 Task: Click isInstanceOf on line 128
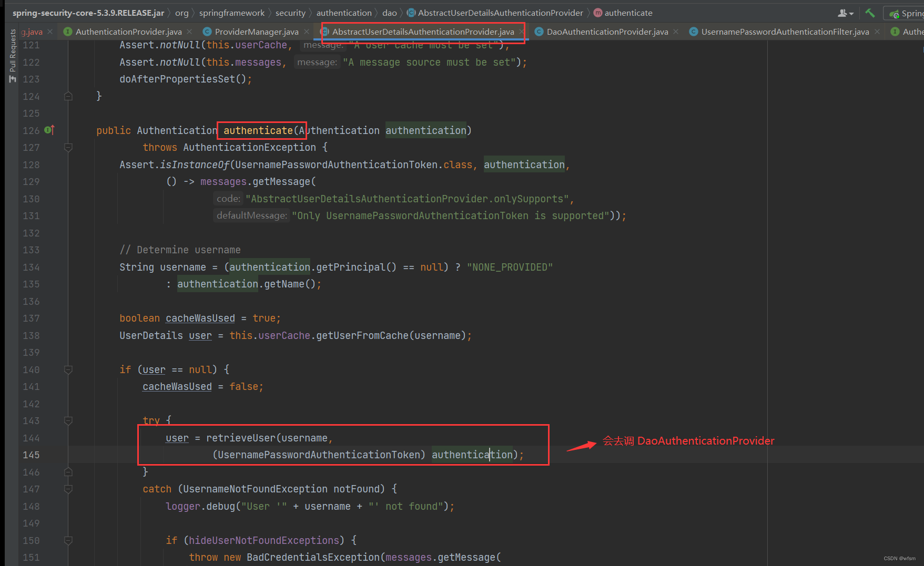[x=195, y=164]
